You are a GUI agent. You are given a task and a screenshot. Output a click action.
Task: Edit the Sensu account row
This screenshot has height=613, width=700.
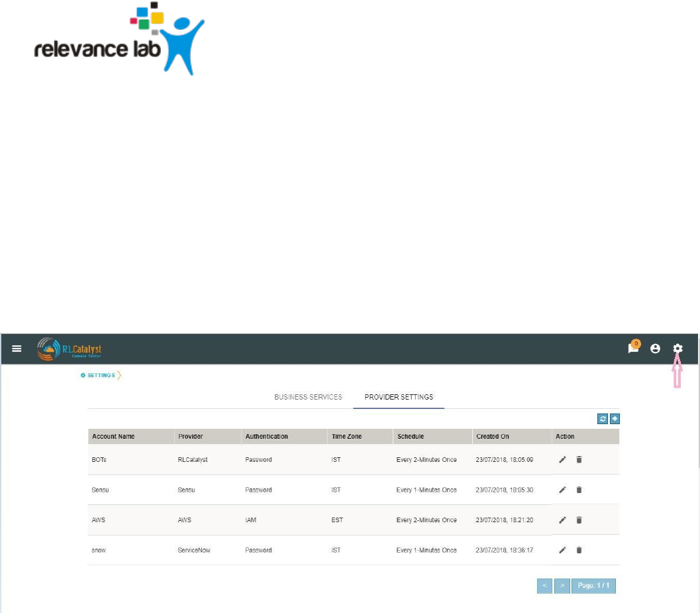click(x=562, y=490)
